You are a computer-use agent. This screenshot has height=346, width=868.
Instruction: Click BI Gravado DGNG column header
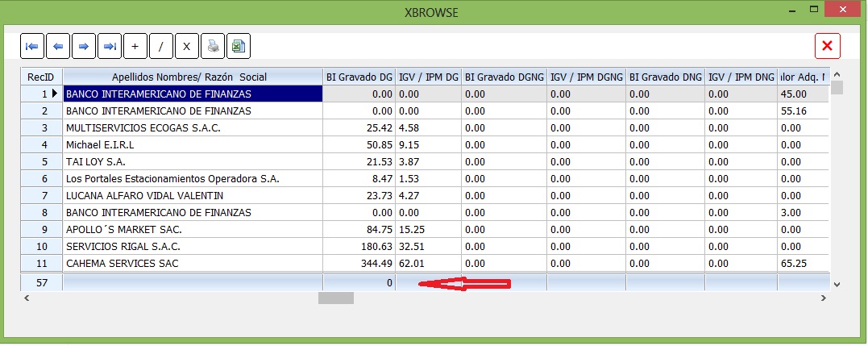[505, 77]
